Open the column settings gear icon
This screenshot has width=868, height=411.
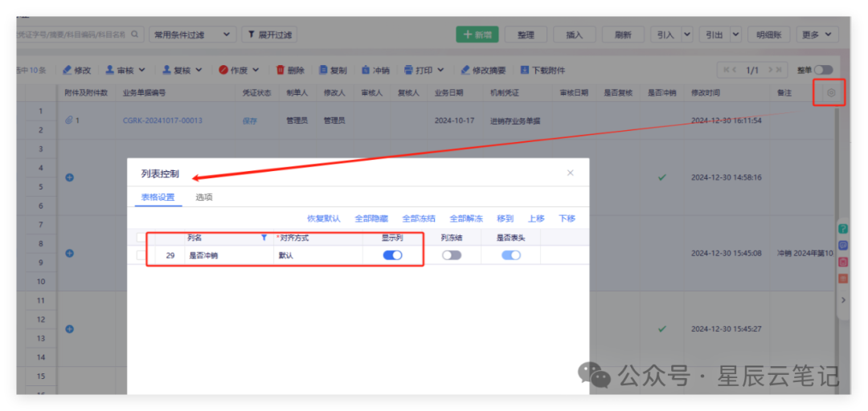830,93
